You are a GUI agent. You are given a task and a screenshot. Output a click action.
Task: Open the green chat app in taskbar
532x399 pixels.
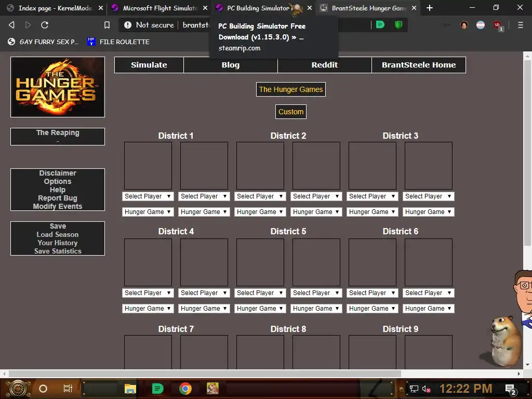click(157, 389)
